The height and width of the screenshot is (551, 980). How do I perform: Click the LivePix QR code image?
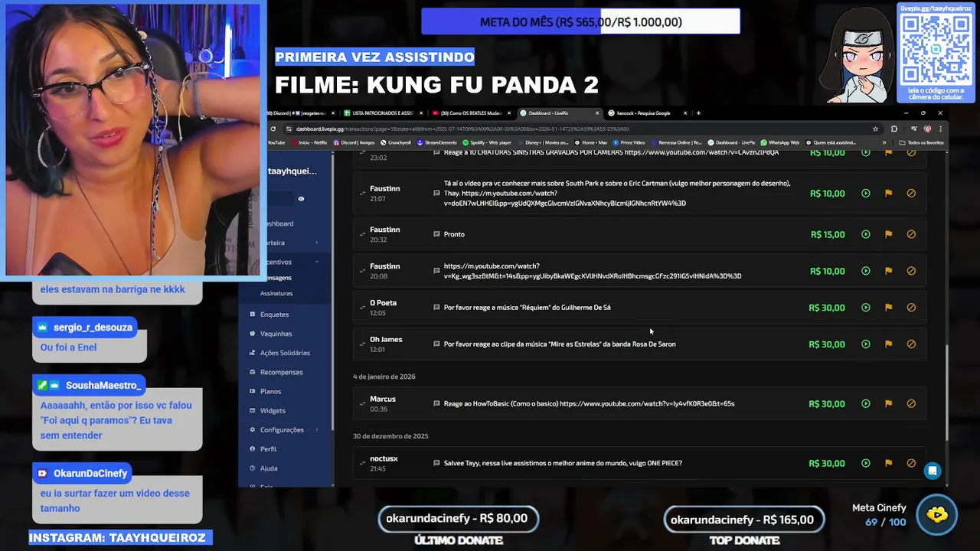936,50
